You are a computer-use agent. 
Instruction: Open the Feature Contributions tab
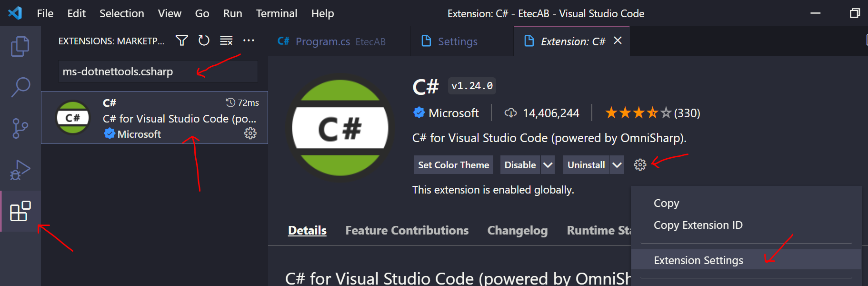pyautogui.click(x=407, y=230)
